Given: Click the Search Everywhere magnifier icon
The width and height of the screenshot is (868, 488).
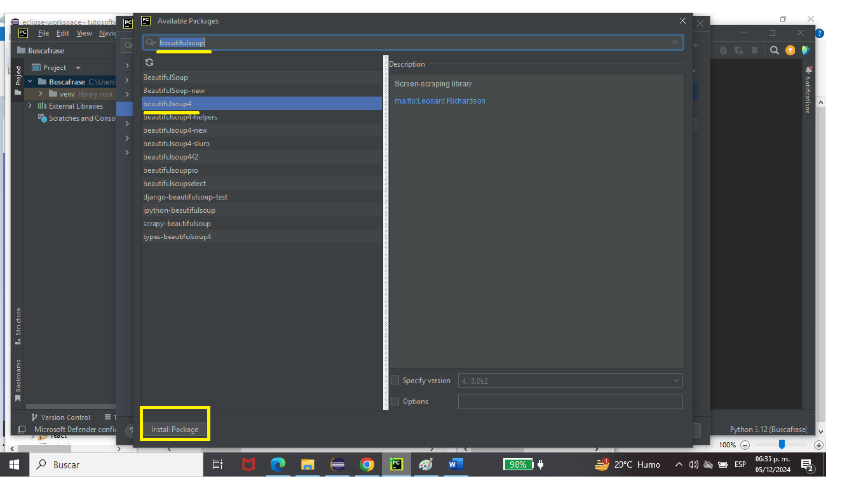Looking at the screenshot, I should coord(774,50).
